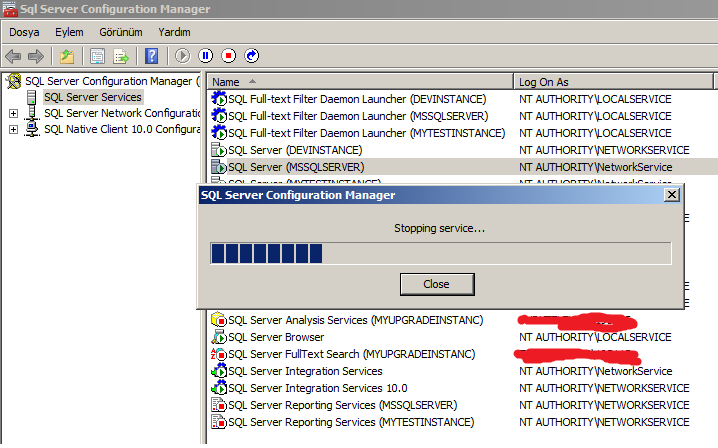Screen dimensions: 718x448
Task: Click NT AUTHORITY\LOCALSERVICE for SQL Server Browser
Action: tap(595, 337)
